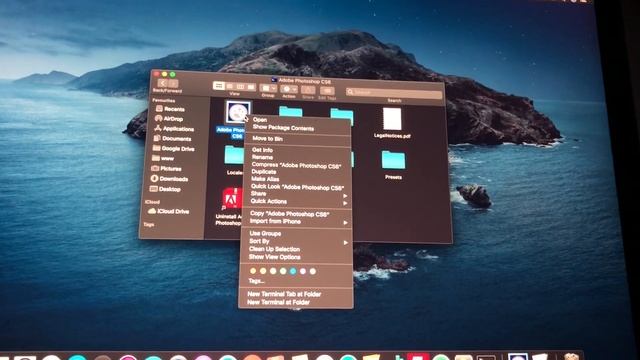The width and height of the screenshot is (640, 360).
Task: Open the www folder in the sidebar
Action: (162, 158)
